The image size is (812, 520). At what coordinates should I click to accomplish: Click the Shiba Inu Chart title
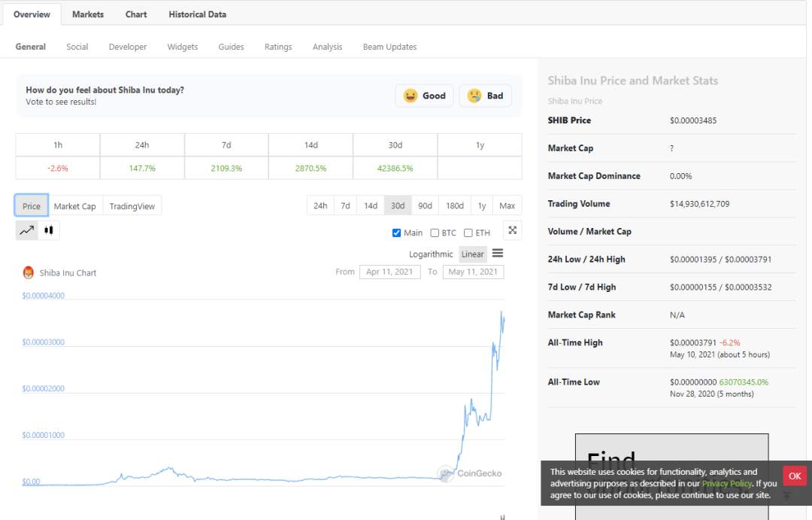68,272
